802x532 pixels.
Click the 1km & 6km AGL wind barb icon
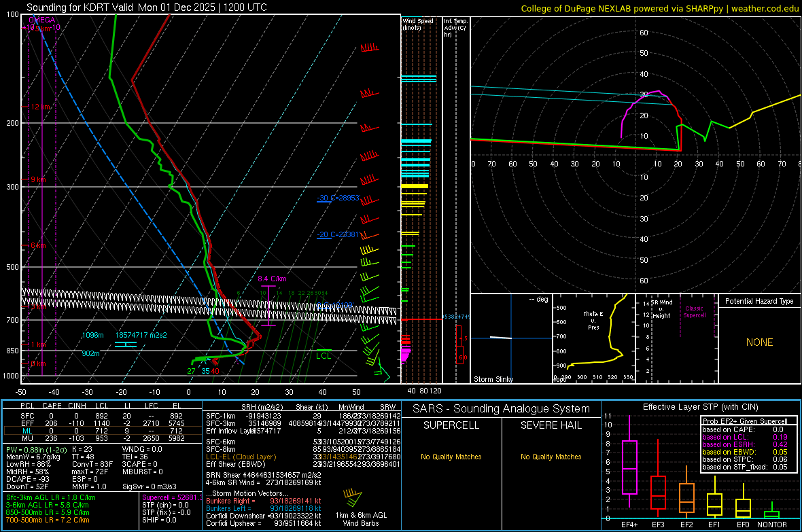click(x=353, y=498)
